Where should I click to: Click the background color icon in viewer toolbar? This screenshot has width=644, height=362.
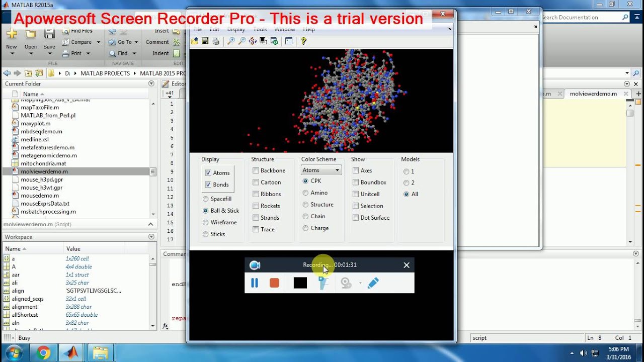[x=263, y=41]
